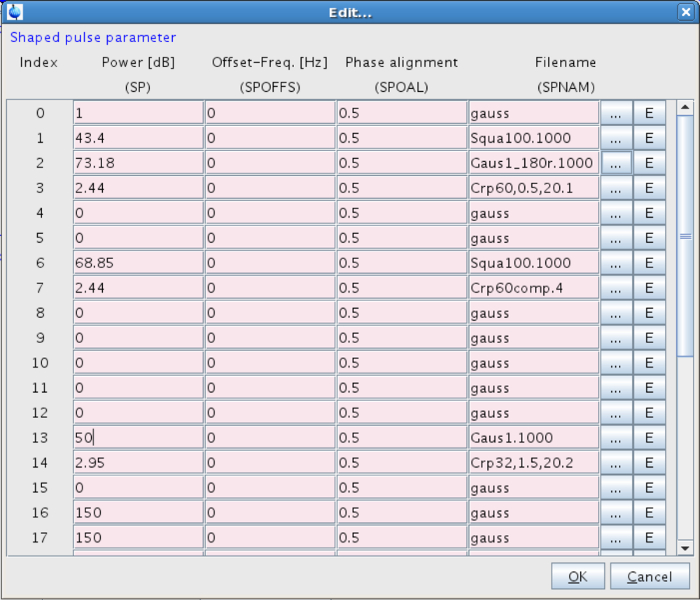The image size is (700, 600).
Task: Click the Index column header
Action: point(39,62)
